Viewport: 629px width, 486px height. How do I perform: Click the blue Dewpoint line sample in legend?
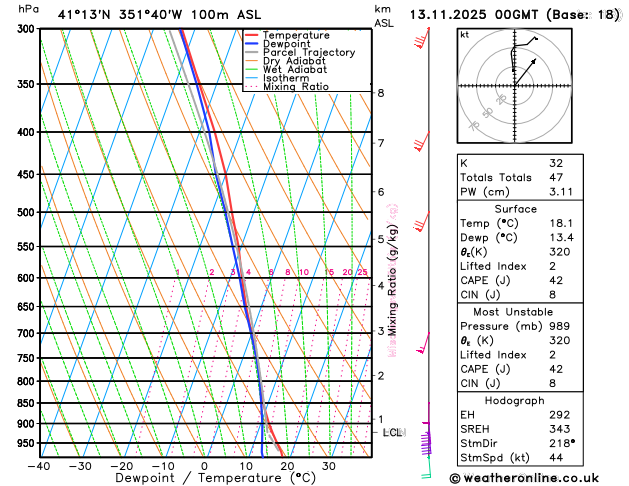252,44
